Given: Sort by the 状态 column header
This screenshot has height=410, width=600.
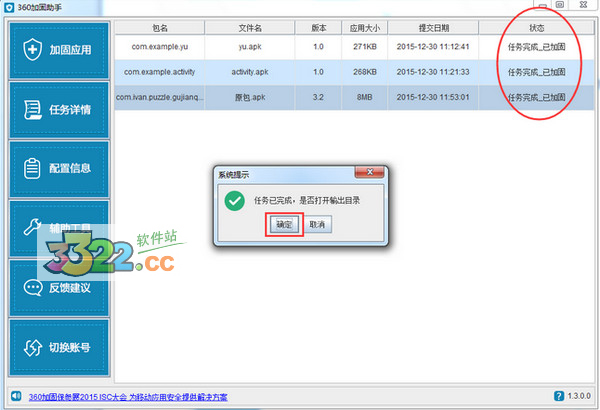Looking at the screenshot, I should click(x=536, y=28).
